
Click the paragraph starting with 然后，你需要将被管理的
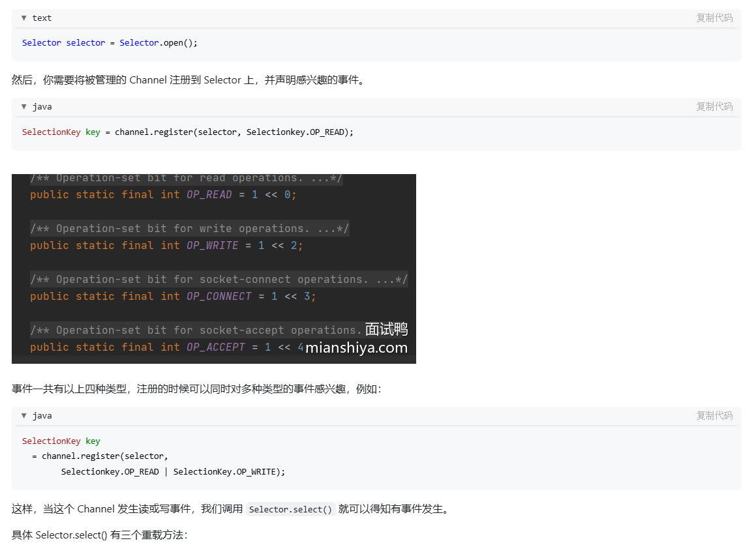tap(190, 80)
